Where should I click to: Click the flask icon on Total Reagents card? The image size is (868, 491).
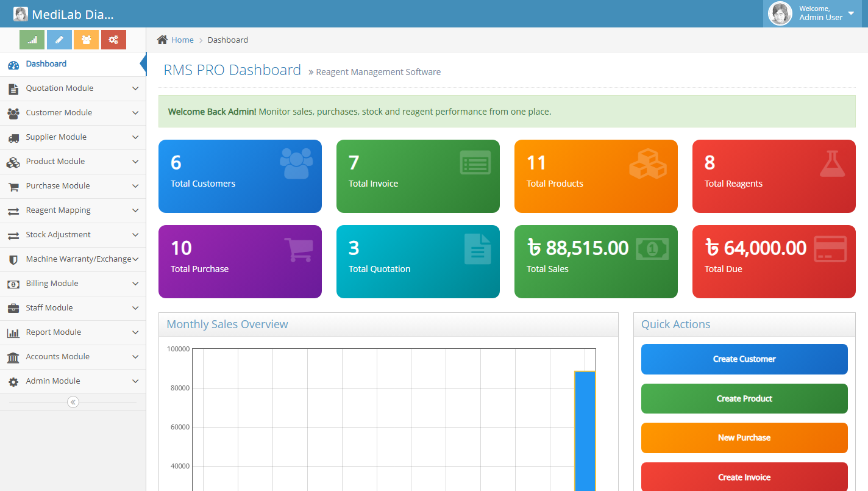833,163
